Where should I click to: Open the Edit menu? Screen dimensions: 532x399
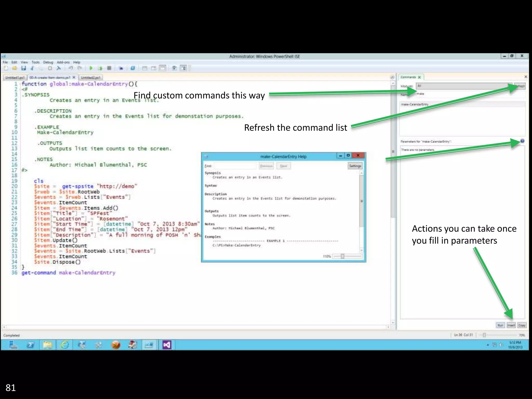tap(14, 62)
